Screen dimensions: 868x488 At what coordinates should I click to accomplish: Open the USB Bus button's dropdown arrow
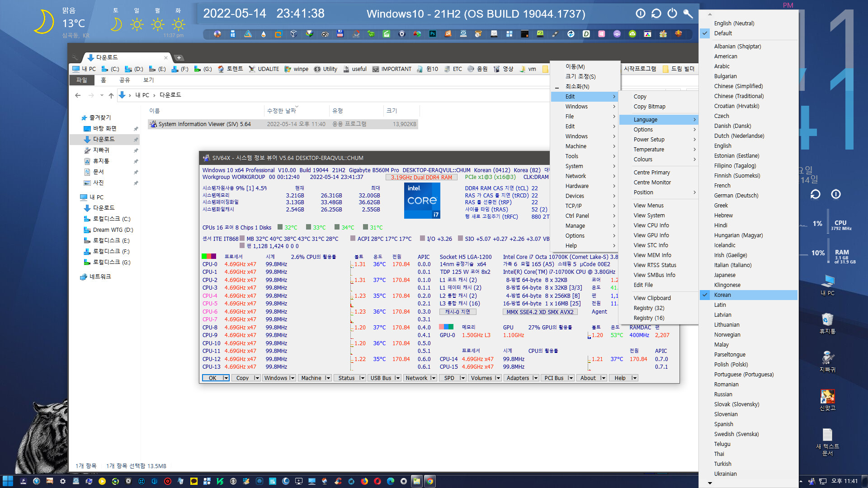coord(397,378)
